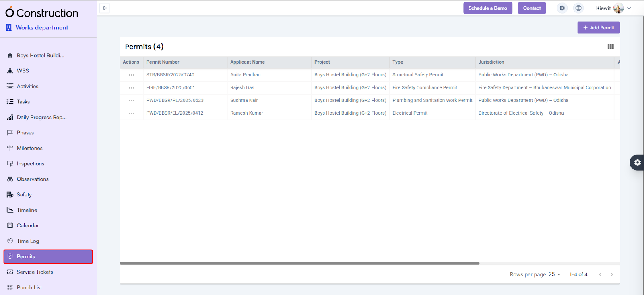Viewport: 644px width, 295px height.
Task: Click the globe language icon
Action: point(578,8)
